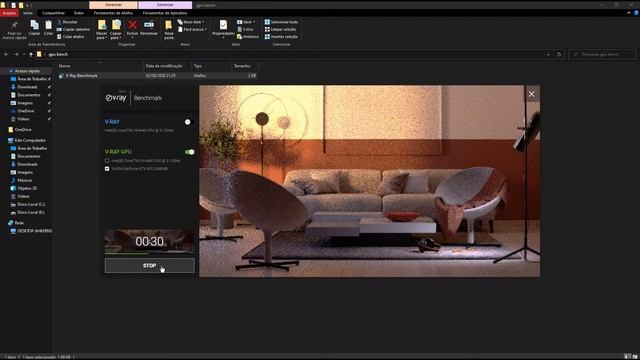The image size is (640, 360).
Task: Click Histórico in the ribbon
Action: (248, 37)
